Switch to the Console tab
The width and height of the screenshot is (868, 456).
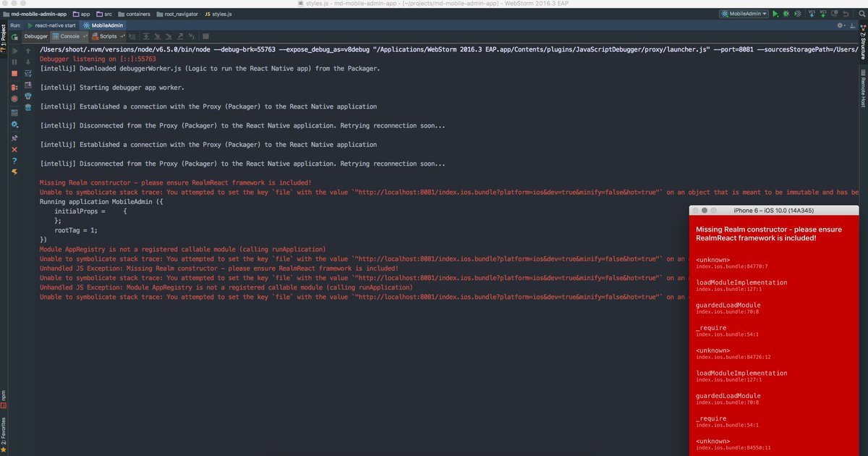(x=69, y=36)
